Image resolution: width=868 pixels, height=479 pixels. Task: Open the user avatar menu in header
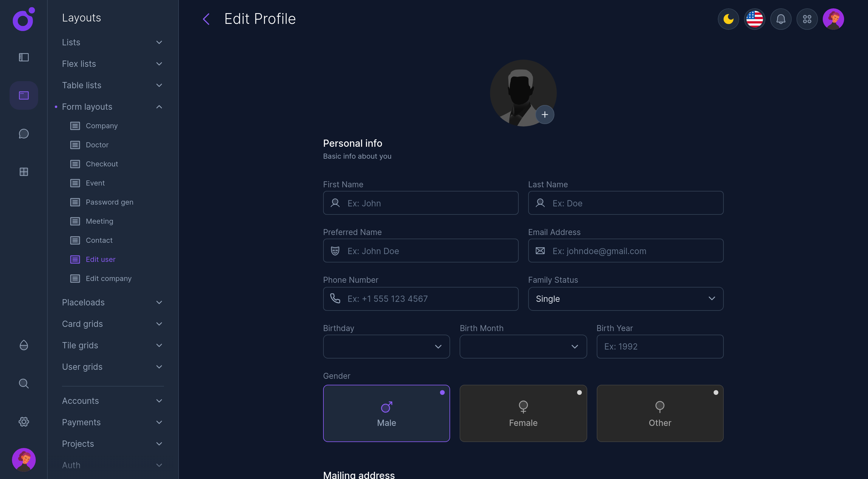(x=833, y=19)
